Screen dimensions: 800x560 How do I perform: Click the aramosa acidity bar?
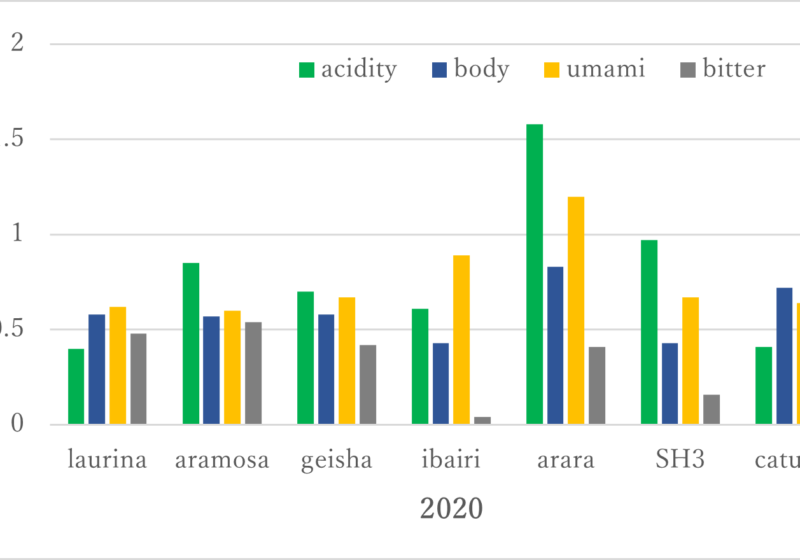(191, 343)
